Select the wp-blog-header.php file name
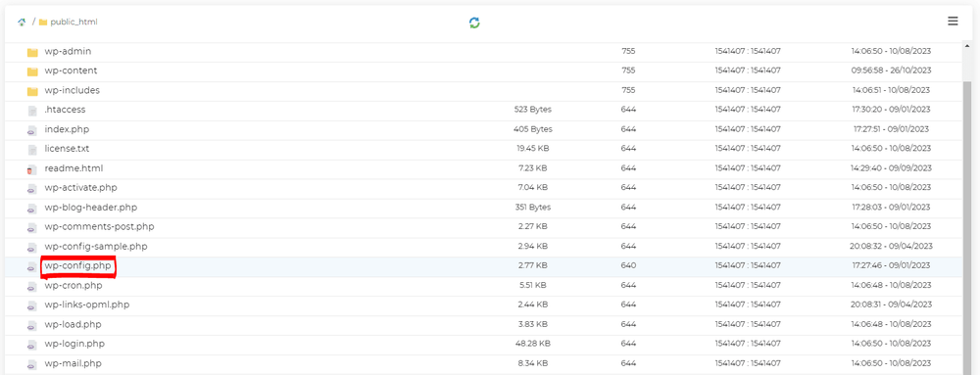The height and width of the screenshot is (375, 980). pos(90,208)
